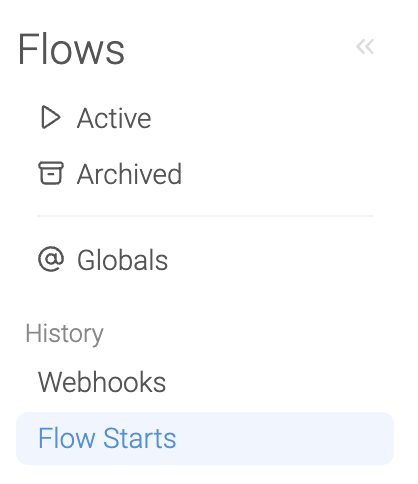Click the Webhooks item under History
Screen dimensions: 418x484
(102, 382)
